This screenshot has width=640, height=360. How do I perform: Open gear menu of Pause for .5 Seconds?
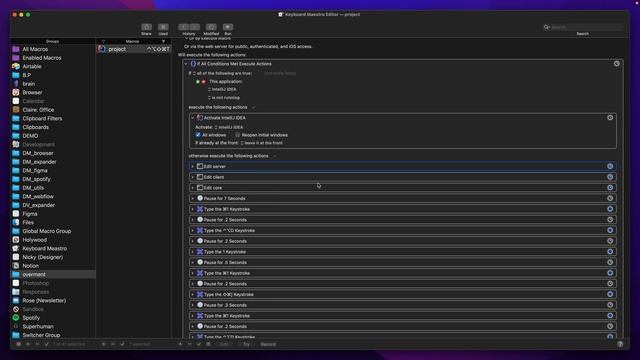tap(610, 262)
